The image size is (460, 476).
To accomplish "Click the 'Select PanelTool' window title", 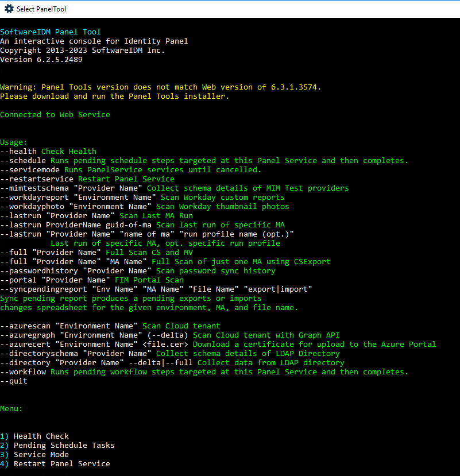I will (x=41, y=9).
